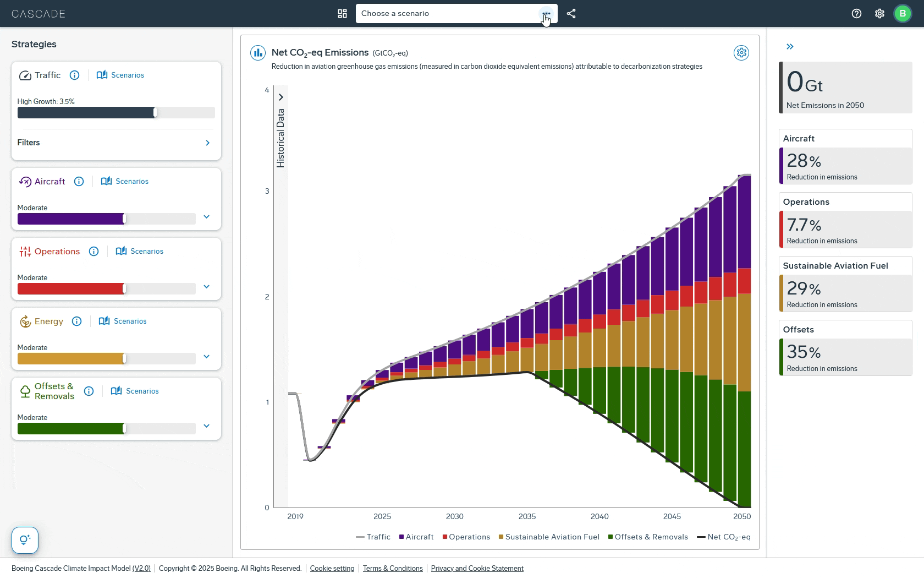Open the lightbulb tips button
924x578 pixels.
tap(25, 540)
